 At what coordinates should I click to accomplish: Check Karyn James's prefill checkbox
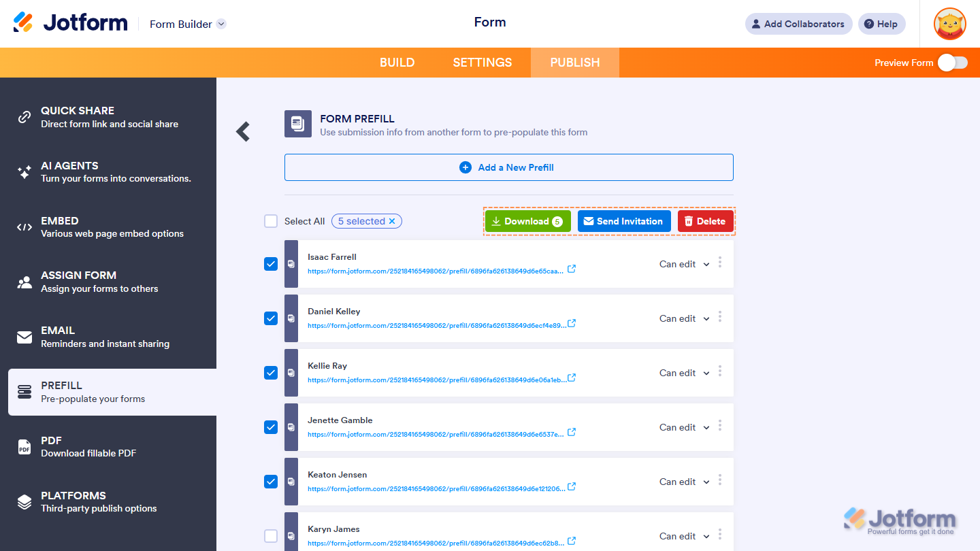pos(270,536)
